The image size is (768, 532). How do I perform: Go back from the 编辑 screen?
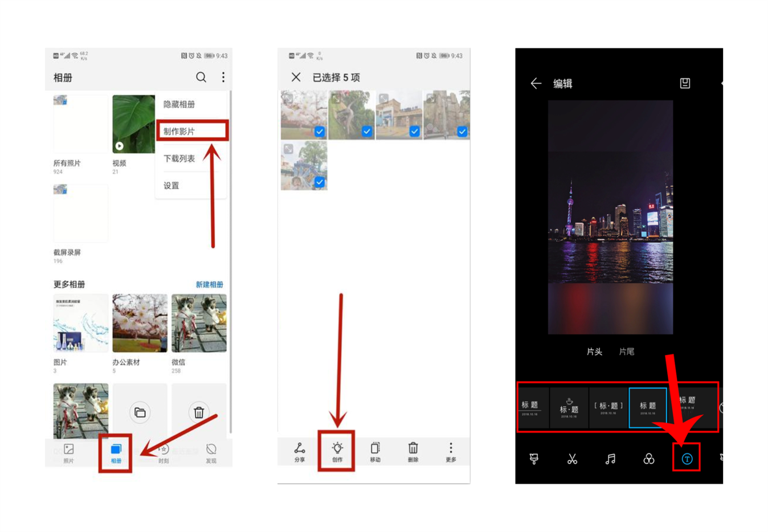pyautogui.click(x=536, y=84)
